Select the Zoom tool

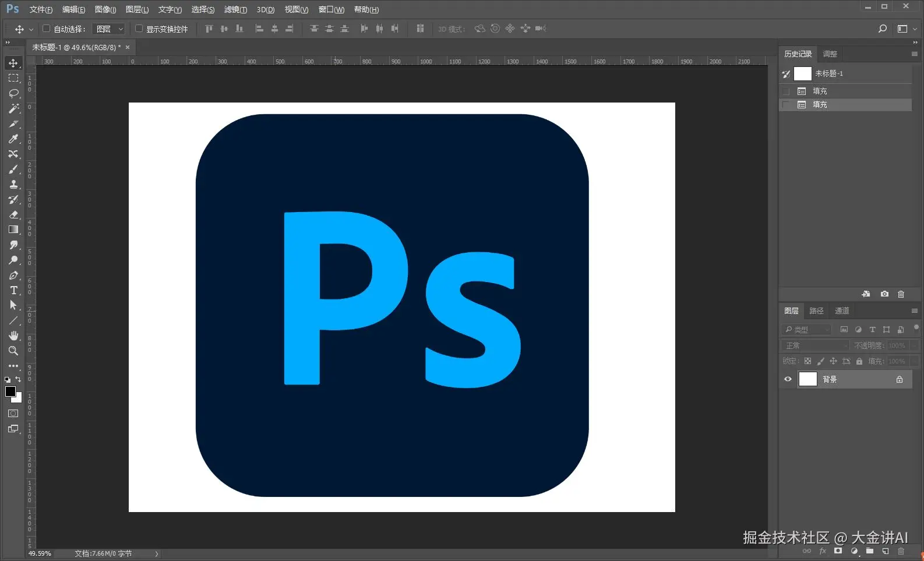(13, 351)
